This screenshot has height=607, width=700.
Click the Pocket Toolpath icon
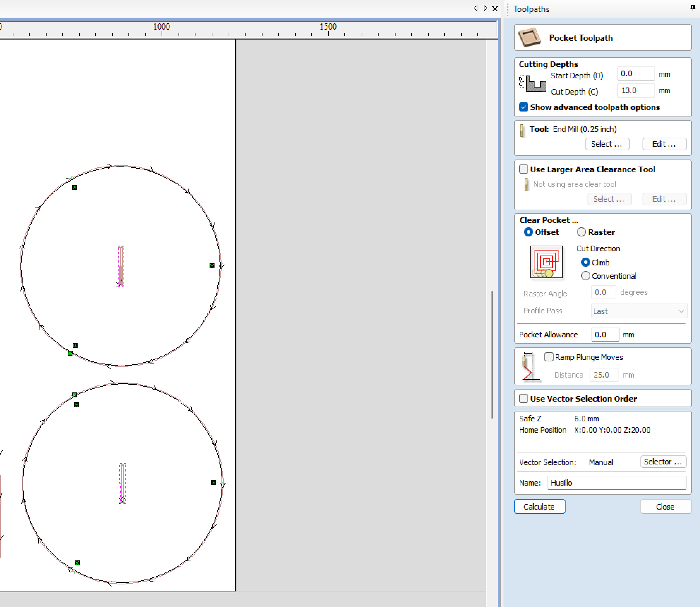pyautogui.click(x=529, y=37)
